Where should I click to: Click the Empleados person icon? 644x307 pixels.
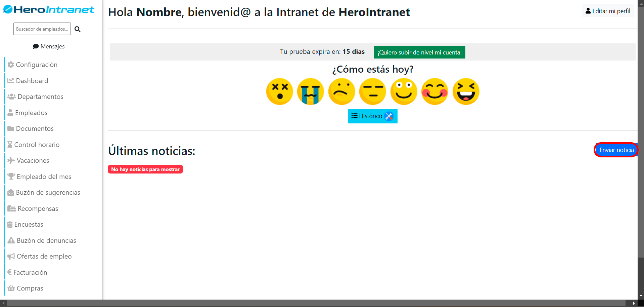(10, 112)
